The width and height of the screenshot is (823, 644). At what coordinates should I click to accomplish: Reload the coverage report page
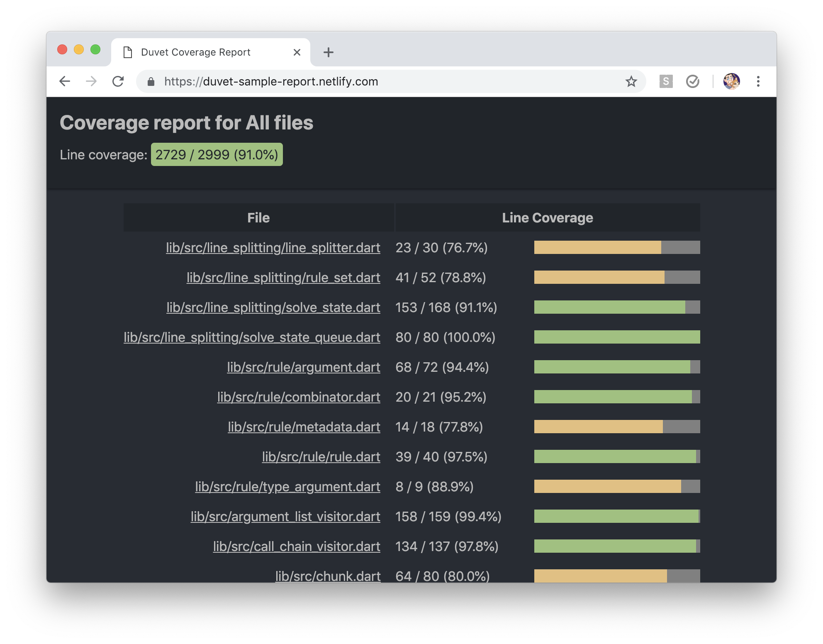pos(119,81)
